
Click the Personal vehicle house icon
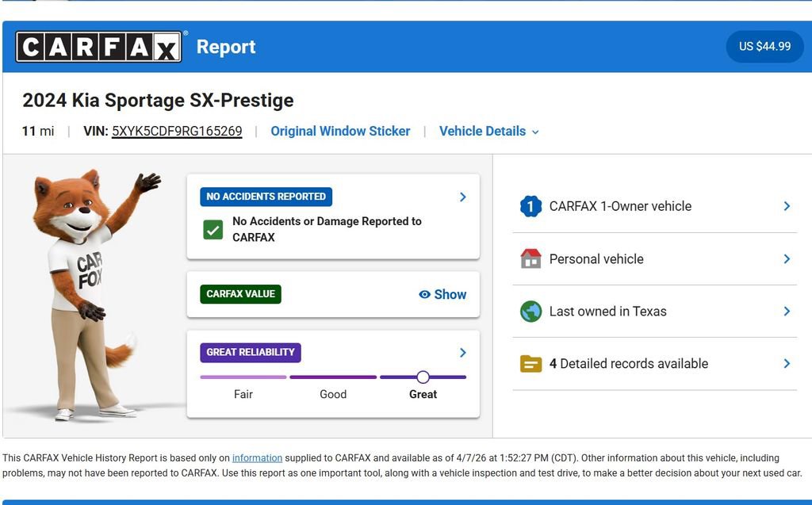coord(530,258)
